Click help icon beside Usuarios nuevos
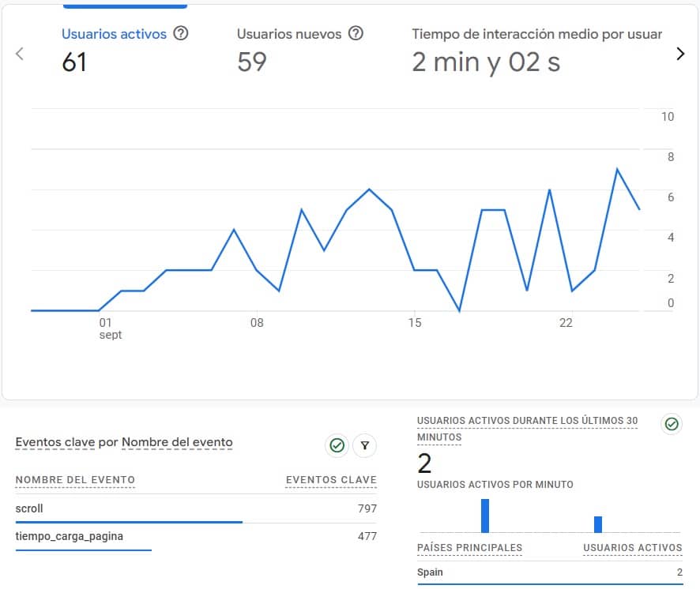The height and width of the screenshot is (589, 700). [356, 34]
